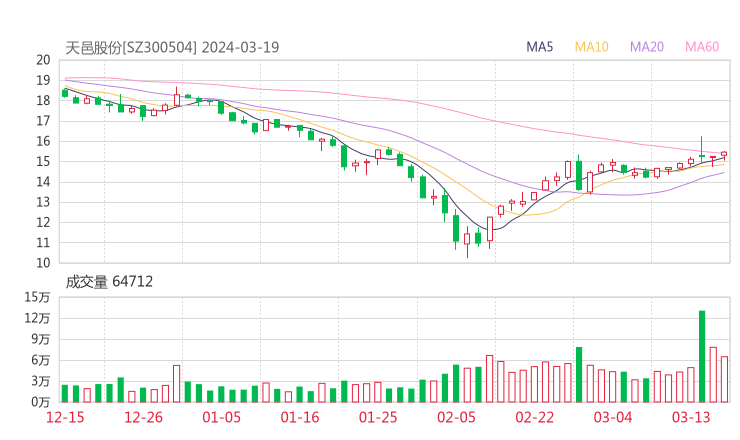
Task: Click the 9万 volume axis label
Action: tap(41, 339)
